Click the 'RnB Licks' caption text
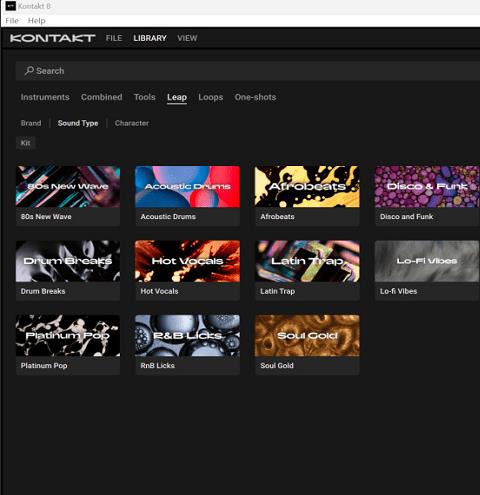The height and width of the screenshot is (495, 480). pyautogui.click(x=157, y=366)
